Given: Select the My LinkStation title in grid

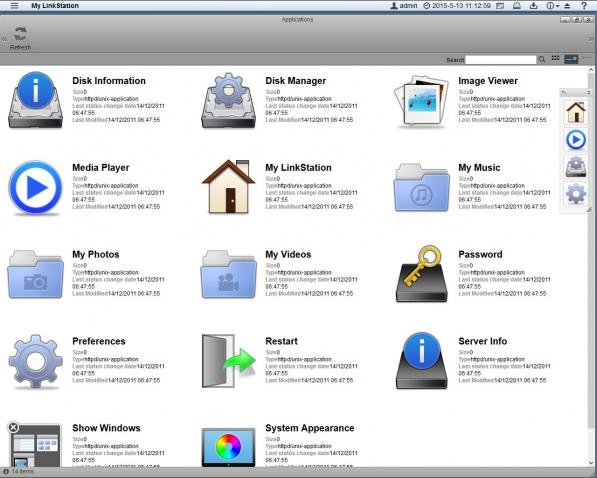Looking at the screenshot, I should tap(298, 168).
